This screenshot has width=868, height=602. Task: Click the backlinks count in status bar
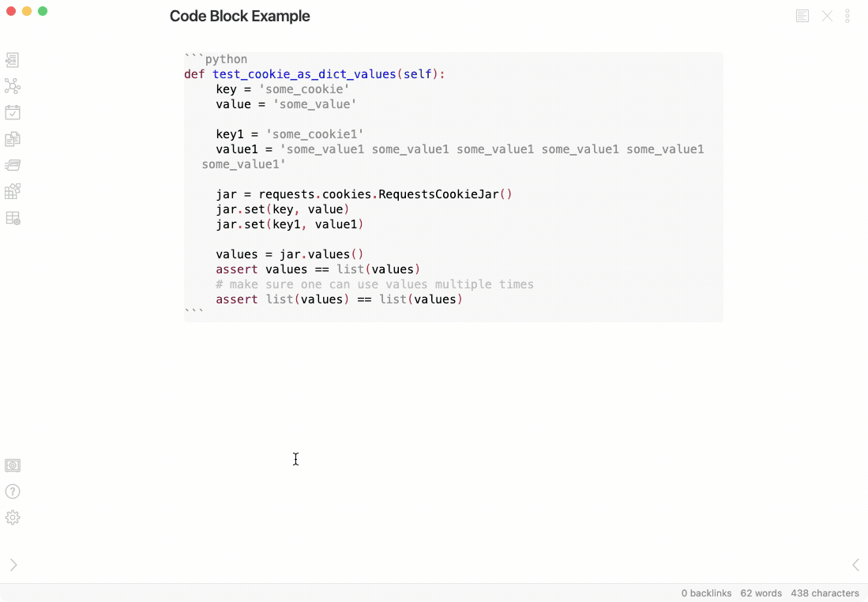click(706, 593)
